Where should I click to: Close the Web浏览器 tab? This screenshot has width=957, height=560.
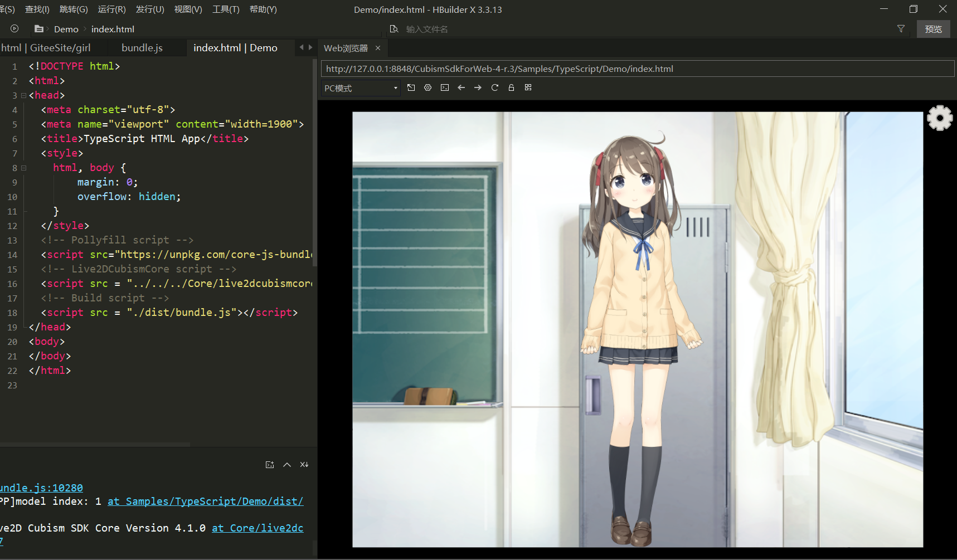[378, 48]
